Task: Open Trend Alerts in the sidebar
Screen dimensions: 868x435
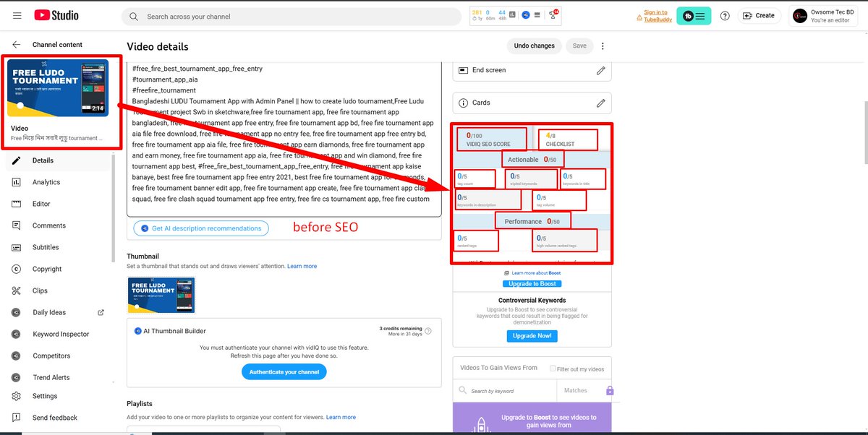Action: click(56, 377)
